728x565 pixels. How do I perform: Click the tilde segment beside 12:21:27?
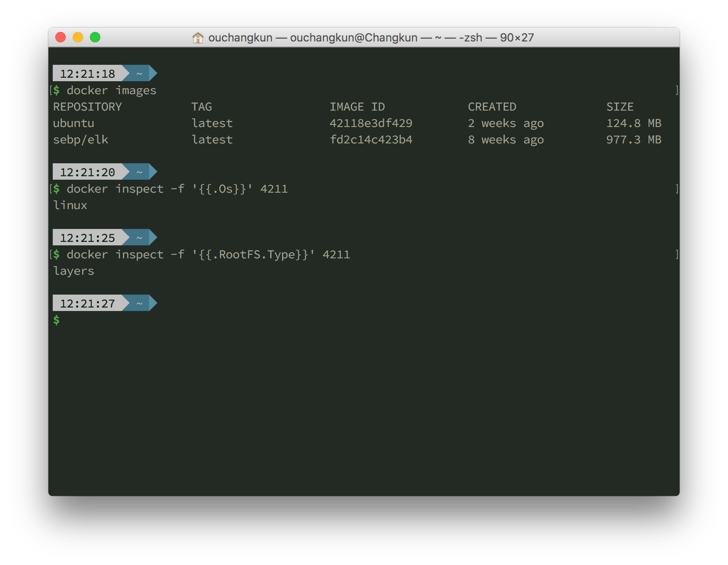coord(139,303)
